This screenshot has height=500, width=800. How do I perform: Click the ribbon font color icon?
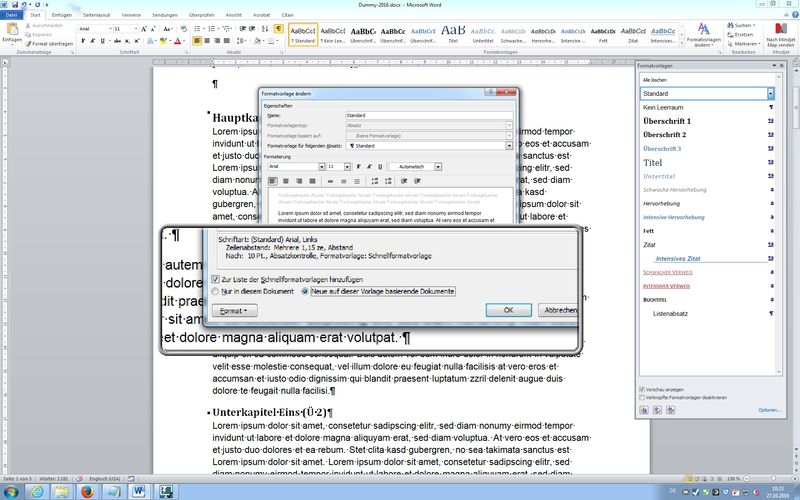(177, 42)
